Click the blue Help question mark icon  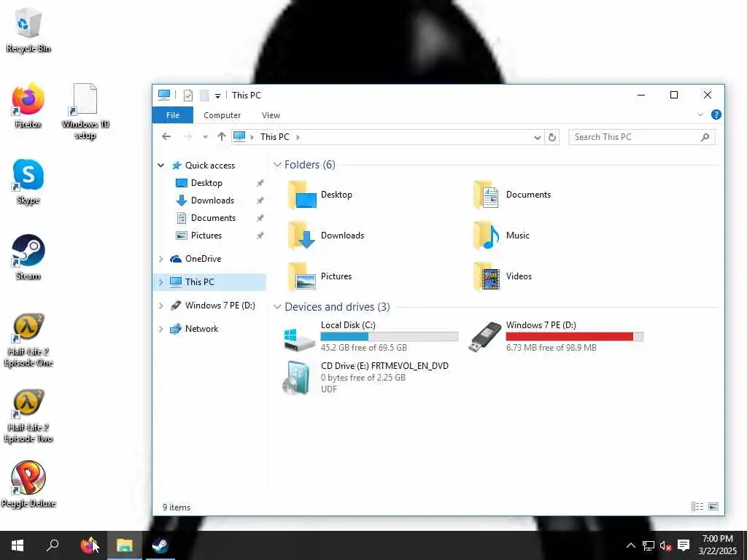716,114
